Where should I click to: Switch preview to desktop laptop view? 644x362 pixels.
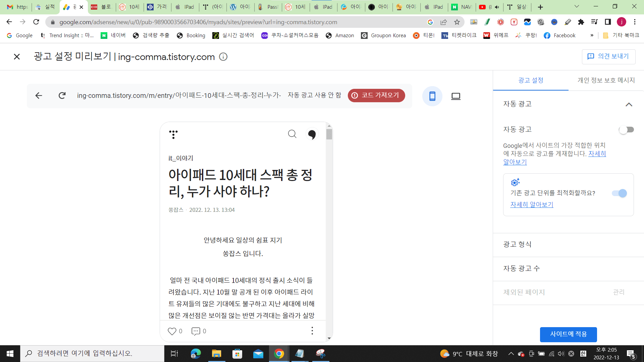click(456, 96)
